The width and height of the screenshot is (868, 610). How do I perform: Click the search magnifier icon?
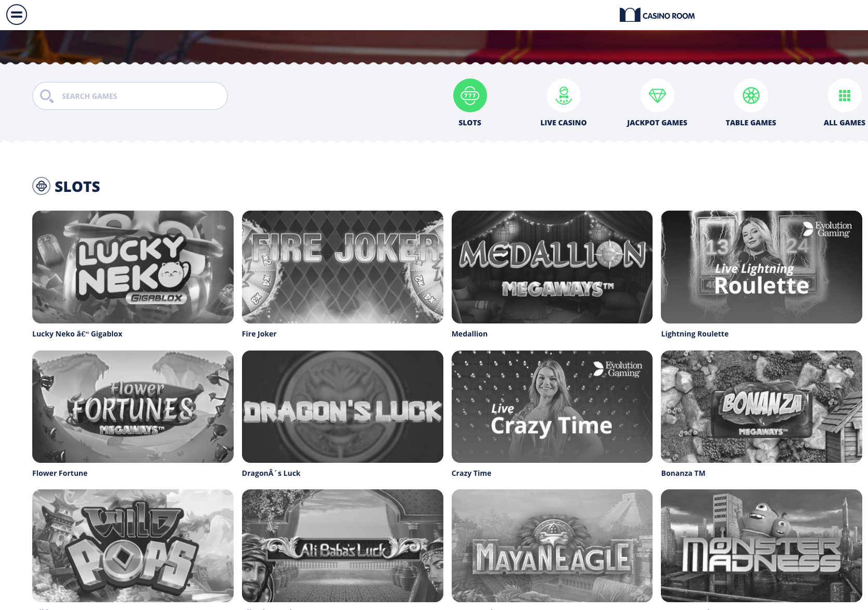[x=47, y=96]
